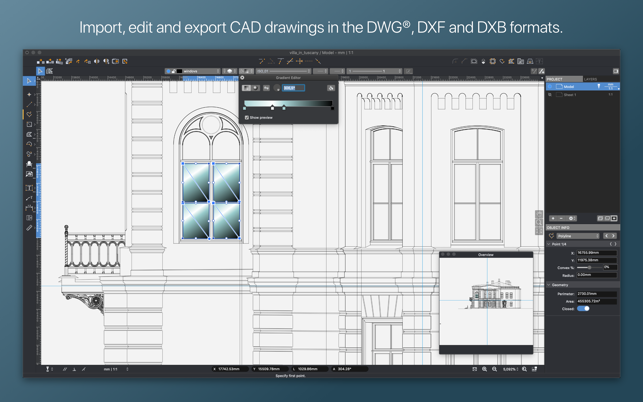This screenshot has height=402, width=643.
Task: Toggle the right sidebar panel button
Action: (x=616, y=71)
